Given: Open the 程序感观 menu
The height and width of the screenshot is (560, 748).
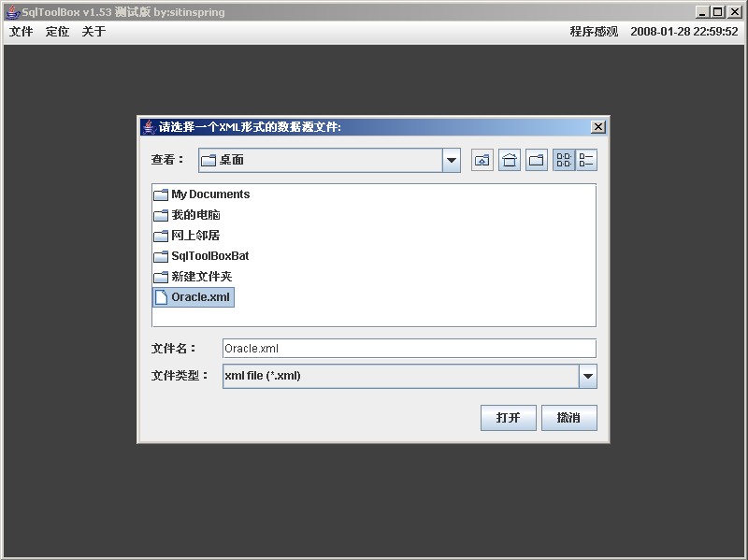Looking at the screenshot, I should point(594,32).
